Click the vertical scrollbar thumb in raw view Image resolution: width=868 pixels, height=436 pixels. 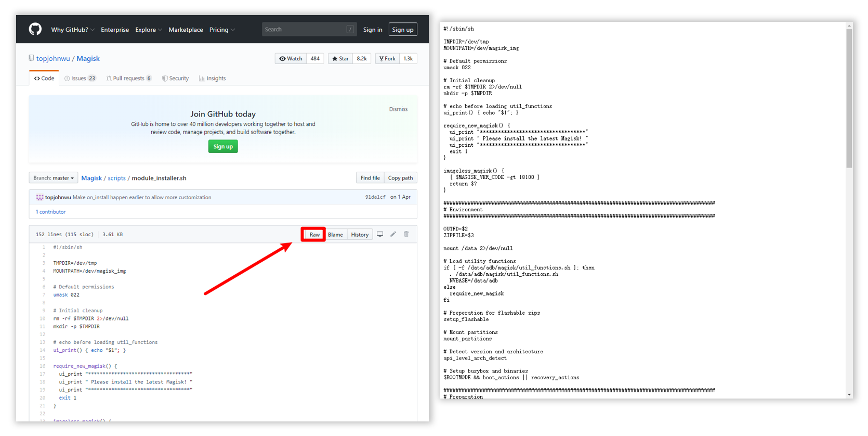pos(849,98)
